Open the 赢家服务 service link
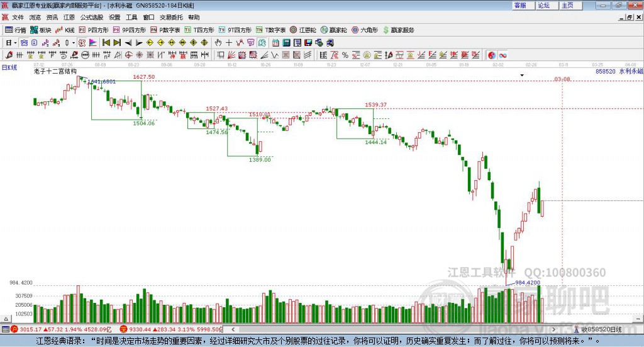644x347 pixels. (398, 30)
